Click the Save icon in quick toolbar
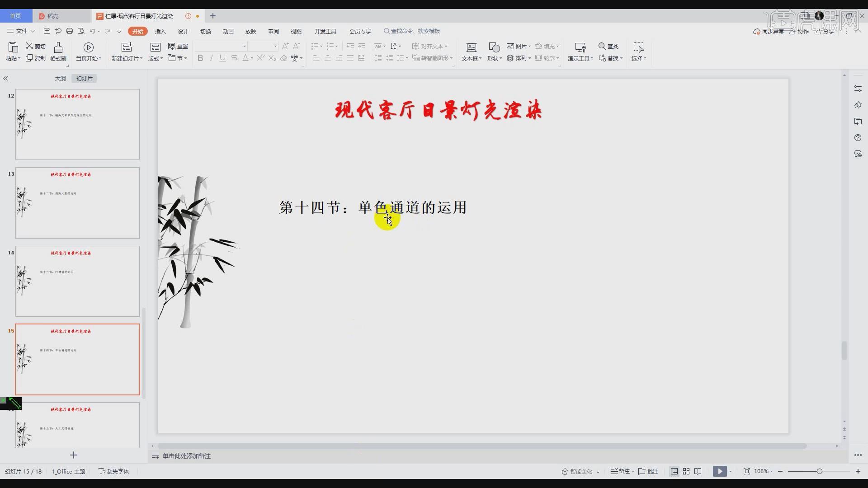 point(47,31)
